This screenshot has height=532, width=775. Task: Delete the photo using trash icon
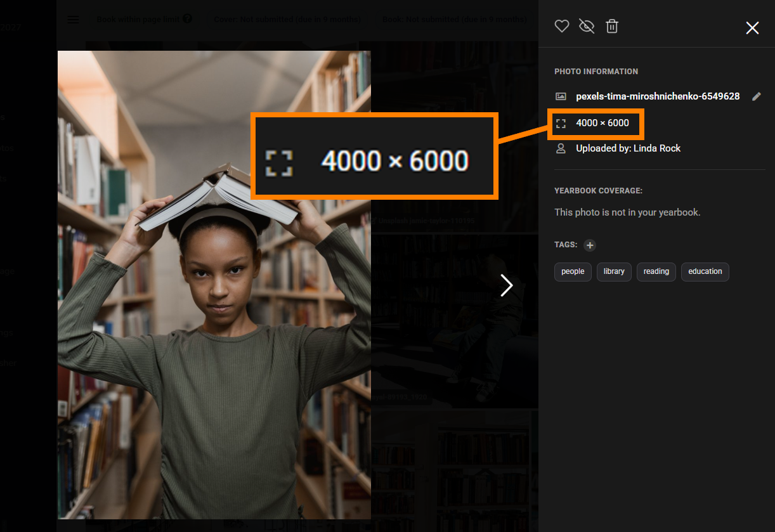pos(611,26)
